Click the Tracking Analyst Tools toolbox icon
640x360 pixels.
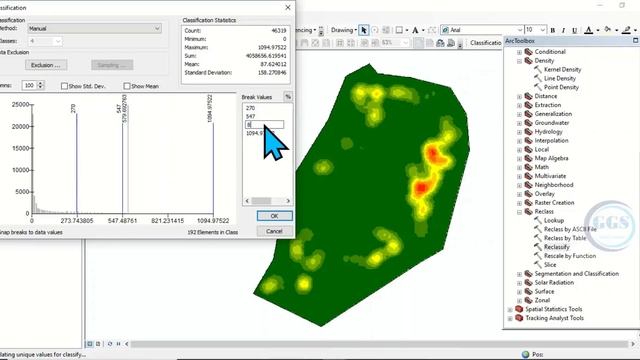click(x=519, y=318)
